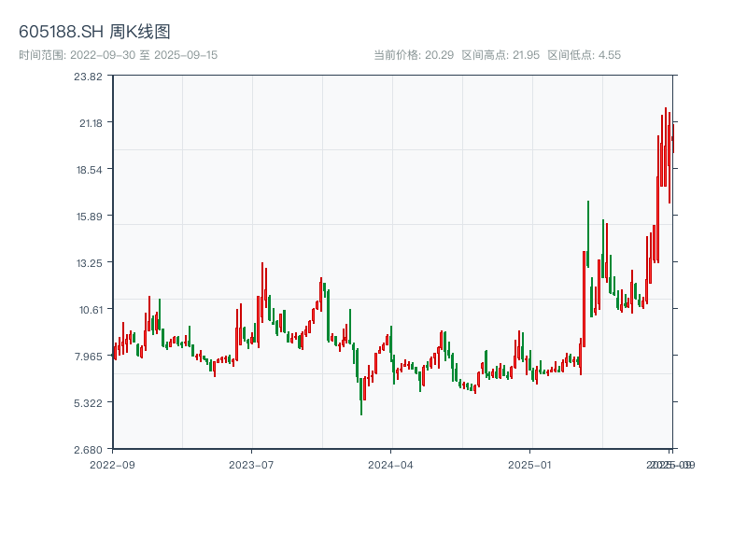Click y-axis value 15.89
This screenshot has height=560, width=747.
coord(90,217)
